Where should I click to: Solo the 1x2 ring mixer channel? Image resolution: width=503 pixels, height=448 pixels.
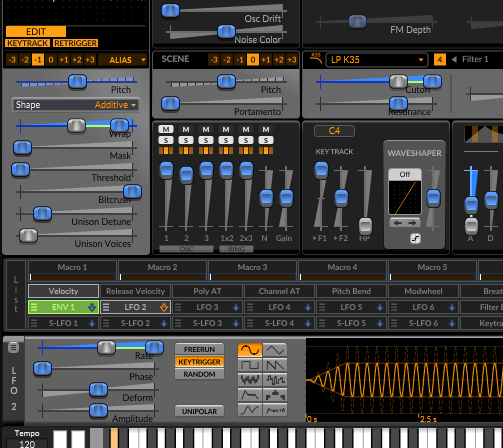226,140
